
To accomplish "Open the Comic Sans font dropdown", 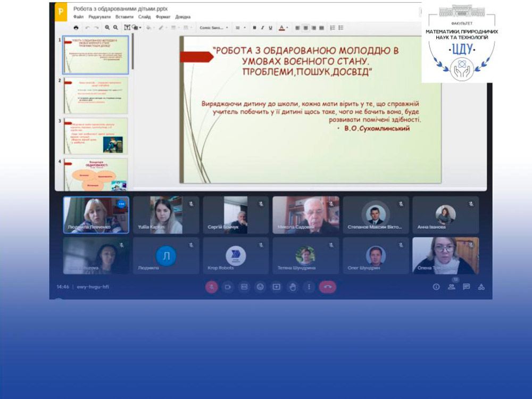I will click(x=213, y=28).
